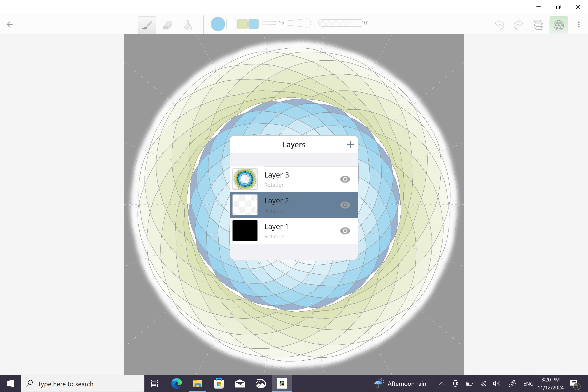Add a new layer with plus
This screenshot has height=392, width=588.
[x=351, y=144]
